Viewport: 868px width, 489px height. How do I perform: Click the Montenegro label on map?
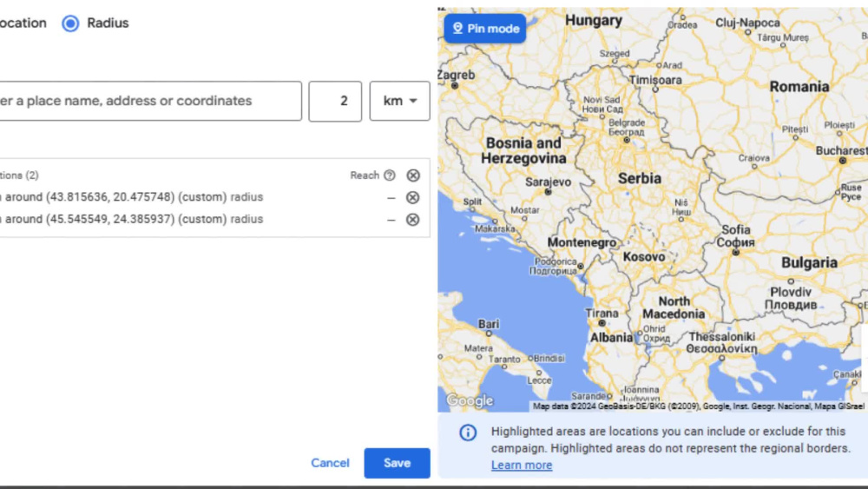click(x=582, y=242)
